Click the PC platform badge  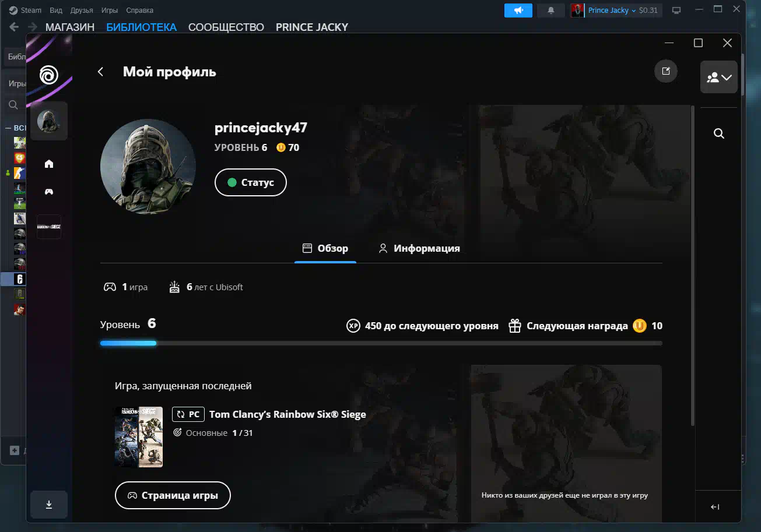pyautogui.click(x=188, y=414)
